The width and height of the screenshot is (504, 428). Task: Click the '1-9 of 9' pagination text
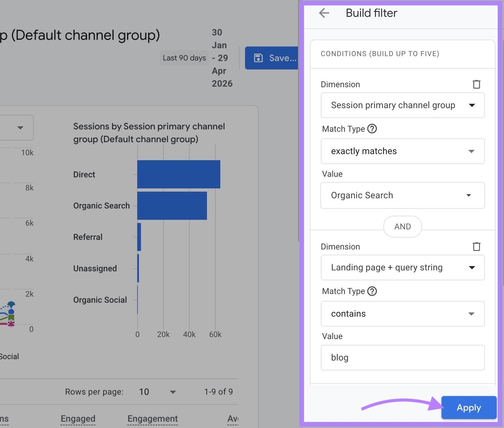pos(218,392)
